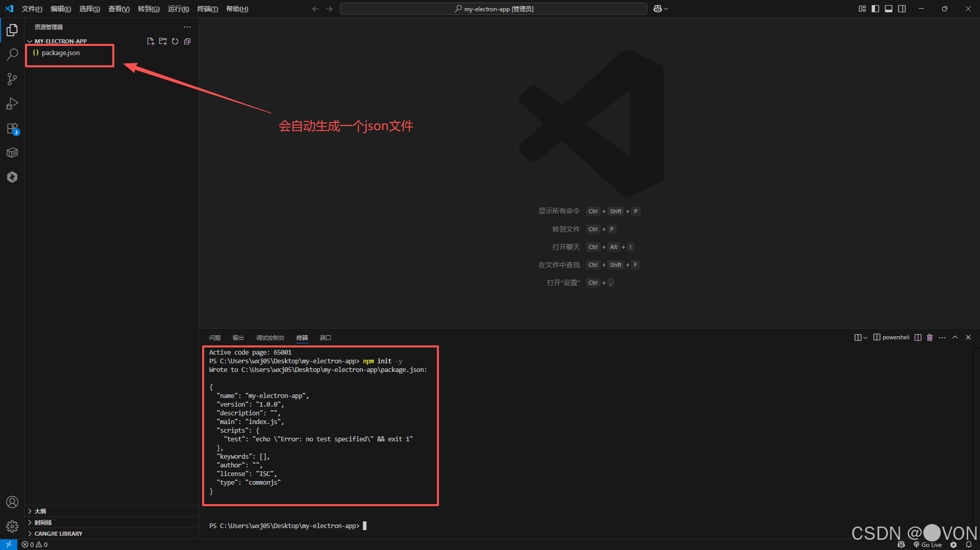This screenshot has height=550, width=980.
Task: Open the 选择(S) menu
Action: pyautogui.click(x=89, y=9)
